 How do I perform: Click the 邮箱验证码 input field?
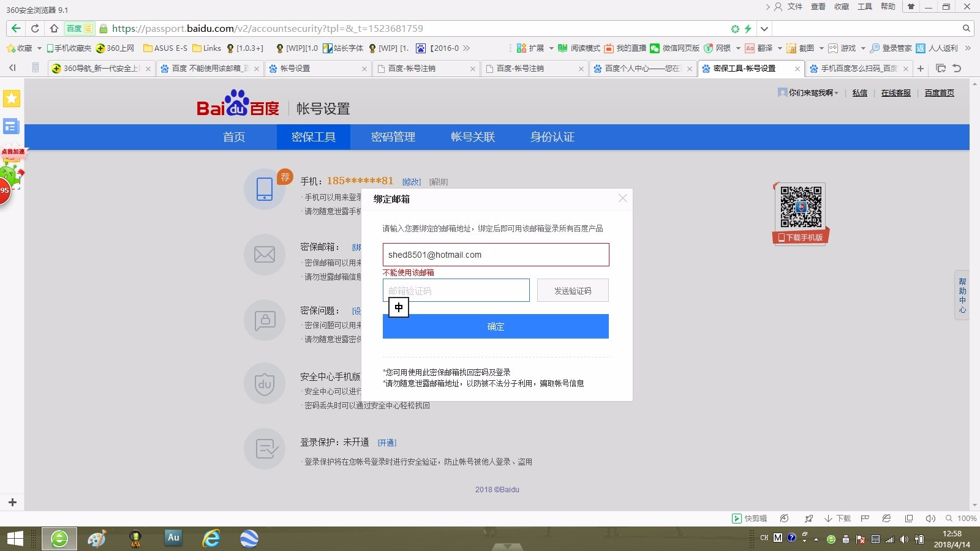click(x=456, y=290)
